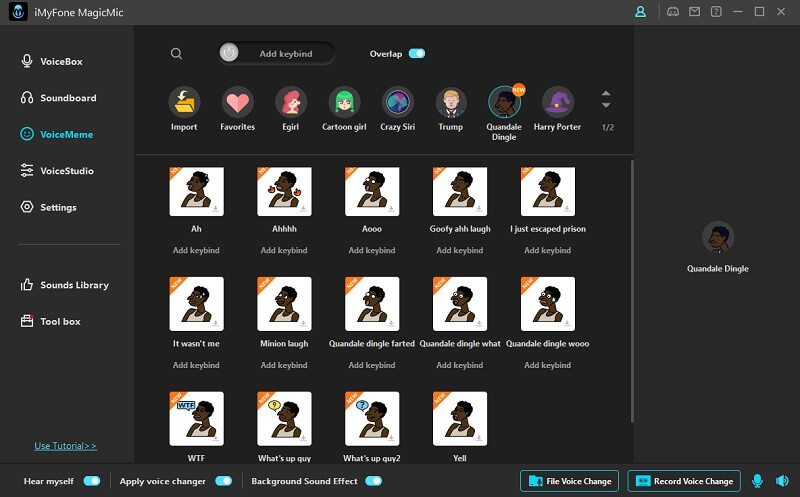The image size is (800, 497).
Task: Go to previous category page with up arrow
Action: click(606, 93)
